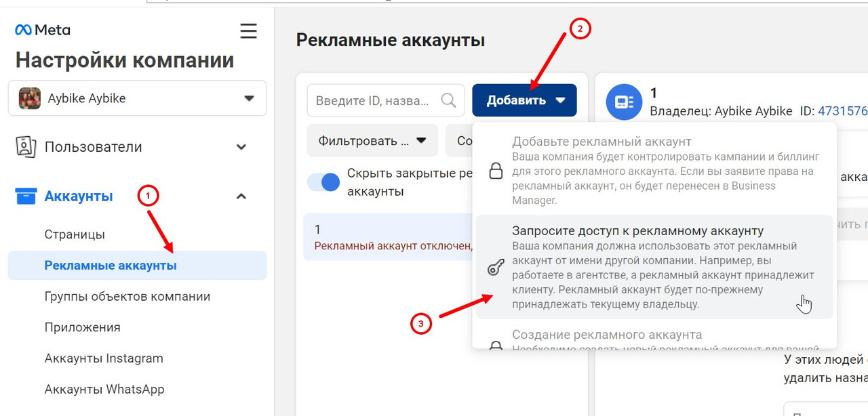The height and width of the screenshot is (416, 868).
Task: Click the Пользователи people icon
Action: click(x=26, y=147)
